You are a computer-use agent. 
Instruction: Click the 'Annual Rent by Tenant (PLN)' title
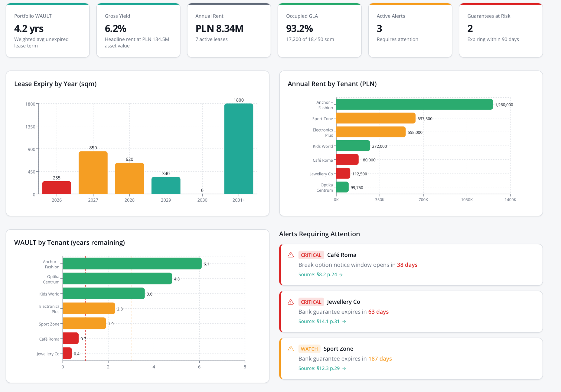point(332,84)
